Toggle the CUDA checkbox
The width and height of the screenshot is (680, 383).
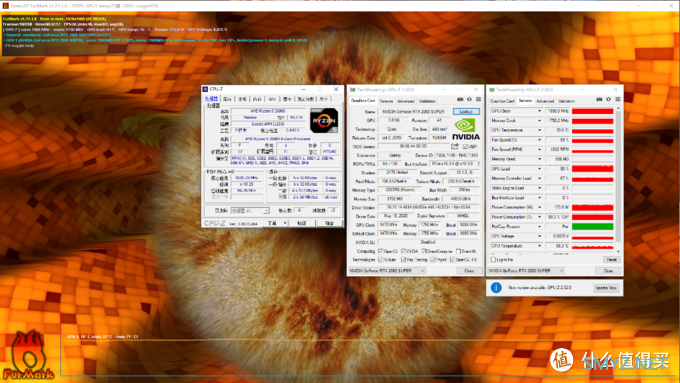coord(404,251)
